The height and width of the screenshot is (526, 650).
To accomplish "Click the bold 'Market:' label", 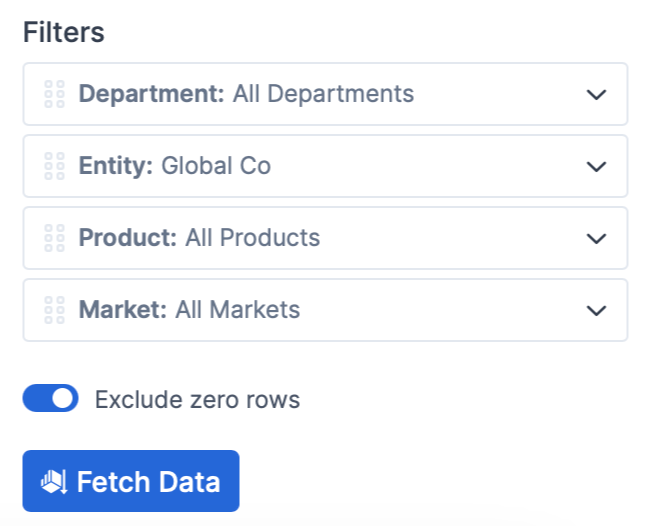I will click(x=123, y=310).
